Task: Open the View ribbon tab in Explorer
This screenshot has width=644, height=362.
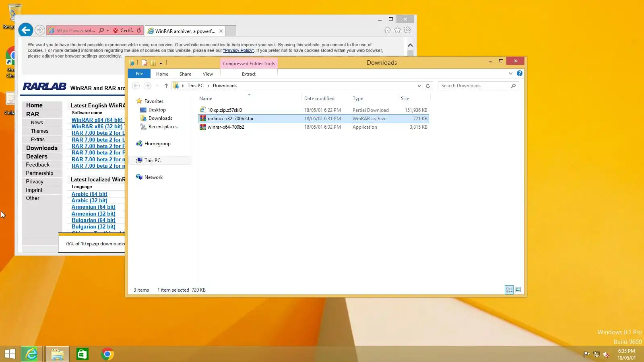Action: pyautogui.click(x=208, y=74)
